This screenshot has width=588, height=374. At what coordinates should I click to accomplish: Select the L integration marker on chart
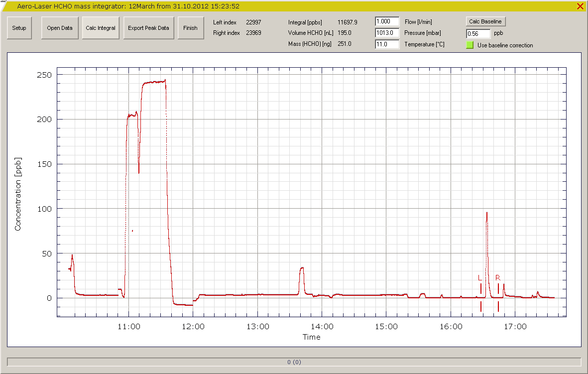click(480, 288)
